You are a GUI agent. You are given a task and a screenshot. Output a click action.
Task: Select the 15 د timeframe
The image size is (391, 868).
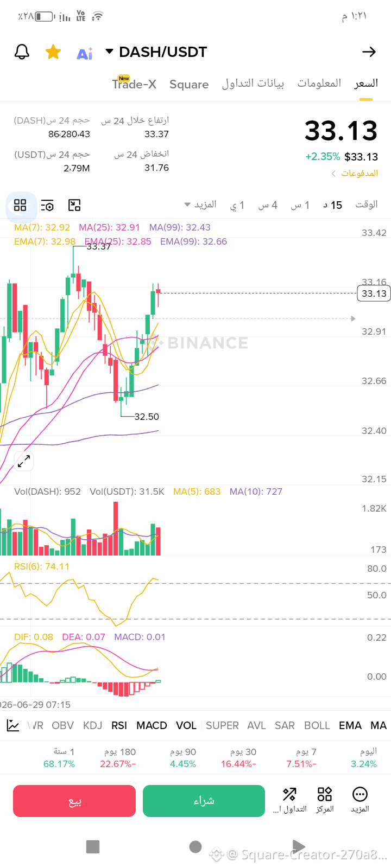pos(332,205)
